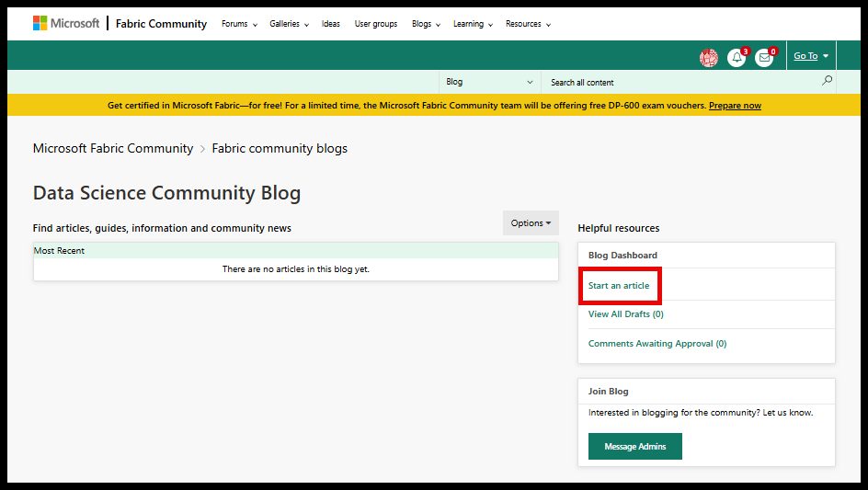The height and width of the screenshot is (490, 868).
Task: Click the Join Blog heading
Action: [x=608, y=392]
